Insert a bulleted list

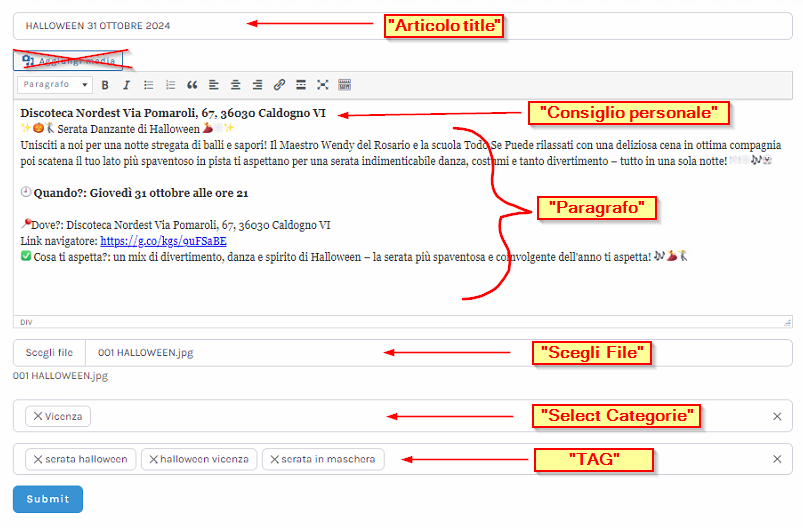click(x=149, y=85)
